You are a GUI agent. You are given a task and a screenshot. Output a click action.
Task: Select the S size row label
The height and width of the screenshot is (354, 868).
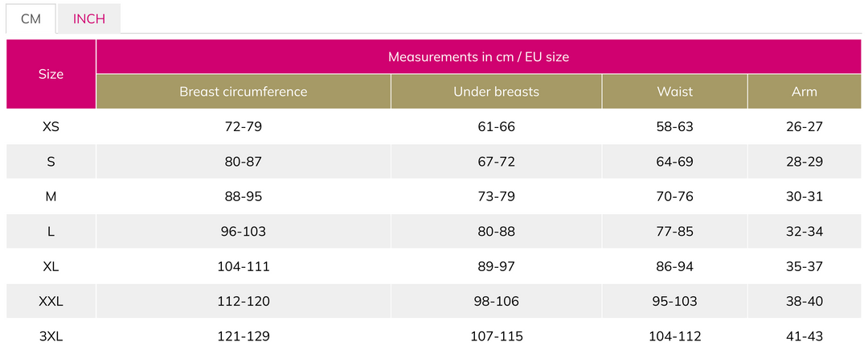(x=51, y=162)
